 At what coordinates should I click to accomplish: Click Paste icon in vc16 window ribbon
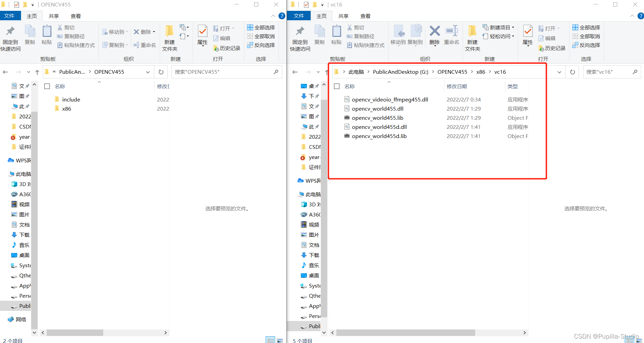[336, 35]
